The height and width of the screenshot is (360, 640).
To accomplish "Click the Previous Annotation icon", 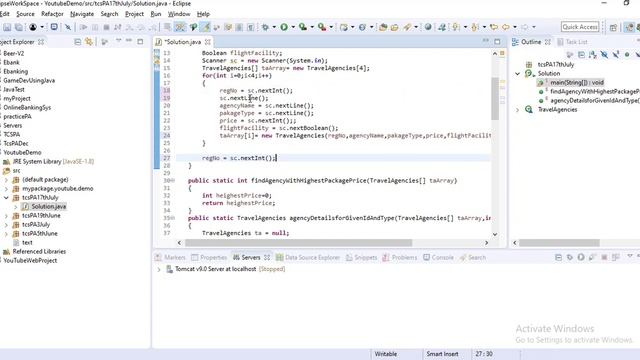I will (475, 27).
